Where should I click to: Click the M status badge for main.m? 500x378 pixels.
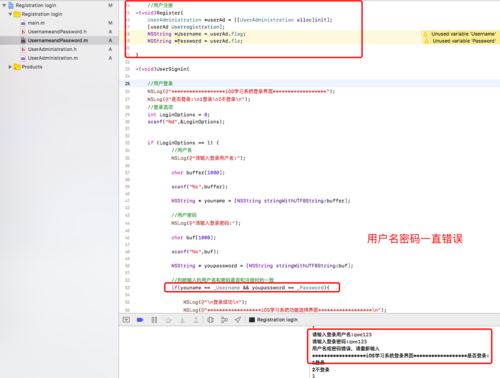click(110, 23)
